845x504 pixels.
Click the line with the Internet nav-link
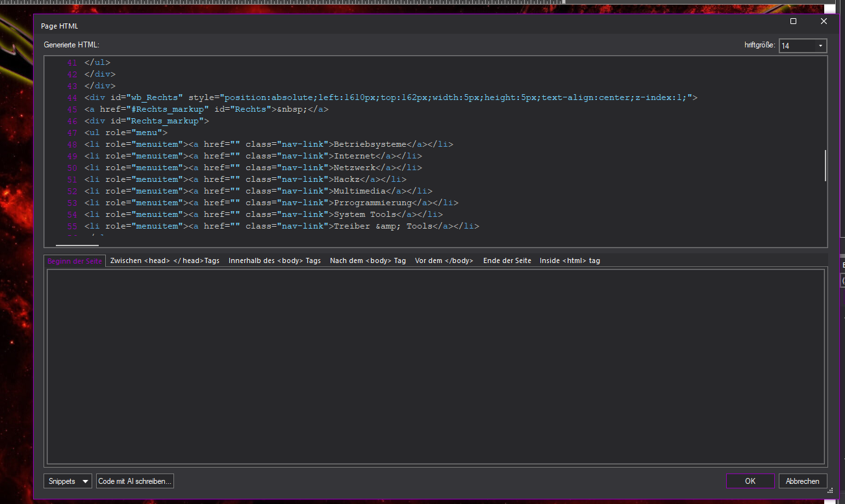click(253, 156)
